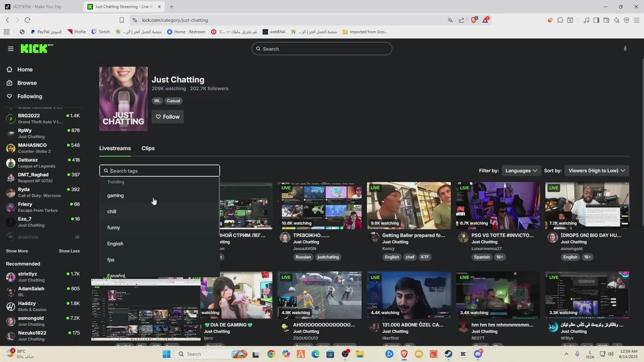Open the ilkerfirat stream thumbnail
644x362 pixels.
[409, 295]
